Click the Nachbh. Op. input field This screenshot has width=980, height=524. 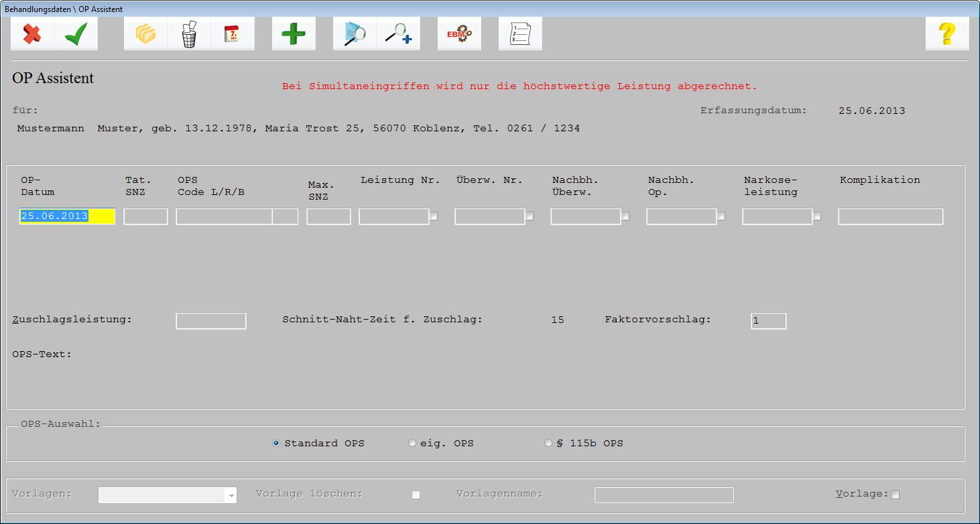point(682,216)
